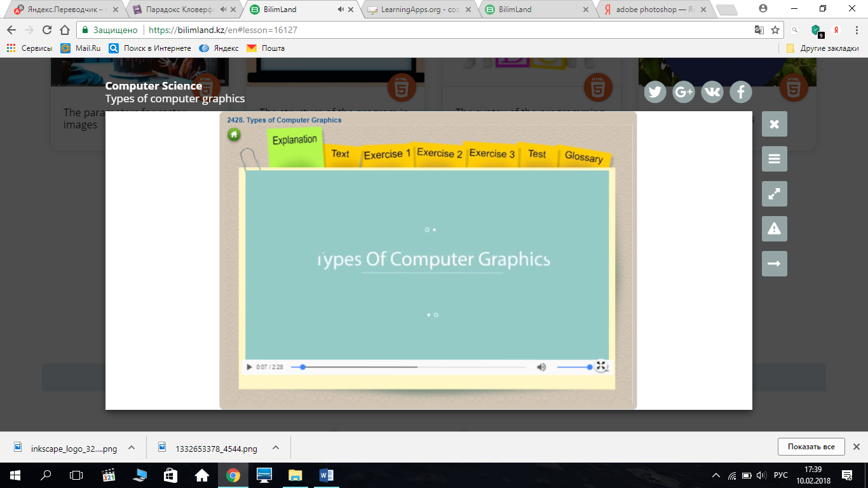Bookmark this page with the star icon
Screen dimensions: 868x488
pyautogui.click(x=775, y=30)
